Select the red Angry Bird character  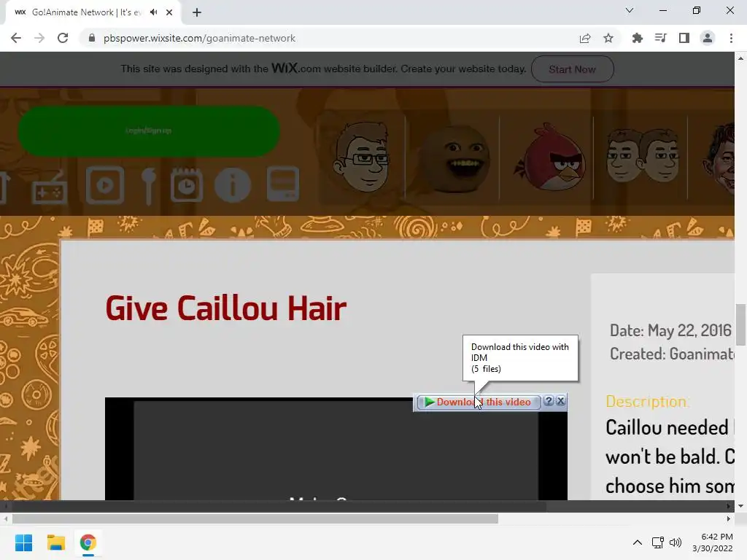tap(549, 157)
